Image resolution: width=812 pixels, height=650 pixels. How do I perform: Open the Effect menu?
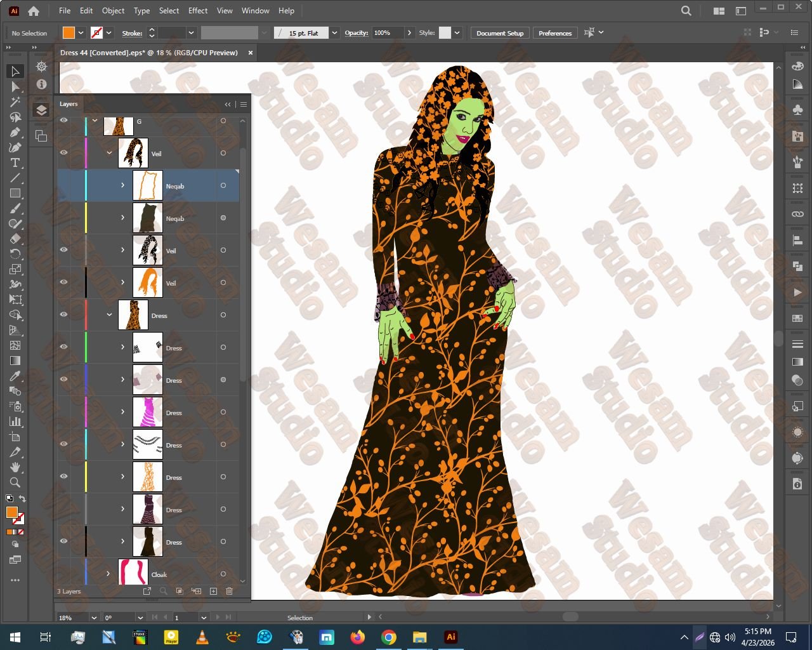coord(198,11)
